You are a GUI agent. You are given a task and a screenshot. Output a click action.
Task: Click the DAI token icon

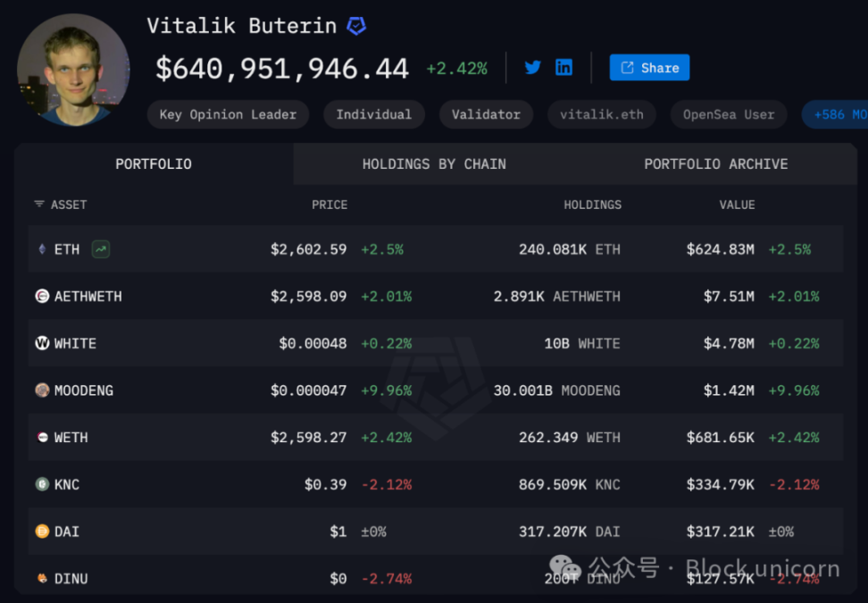[x=42, y=532]
